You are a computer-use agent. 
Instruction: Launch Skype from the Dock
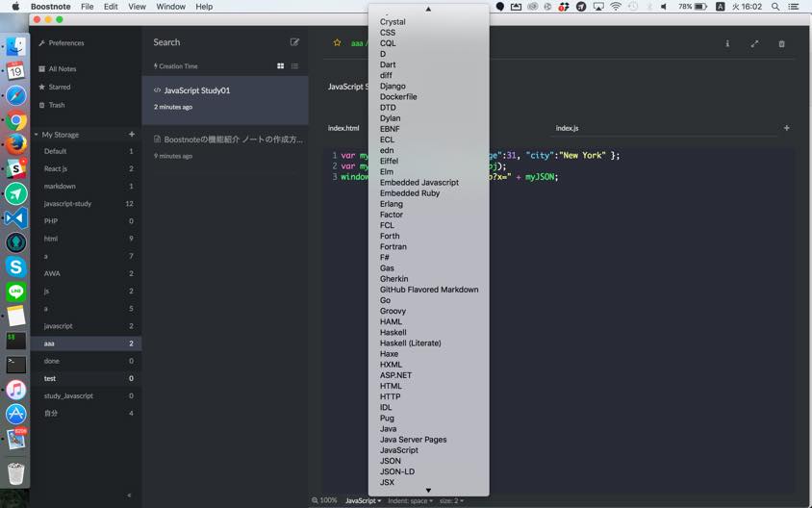[x=16, y=267]
